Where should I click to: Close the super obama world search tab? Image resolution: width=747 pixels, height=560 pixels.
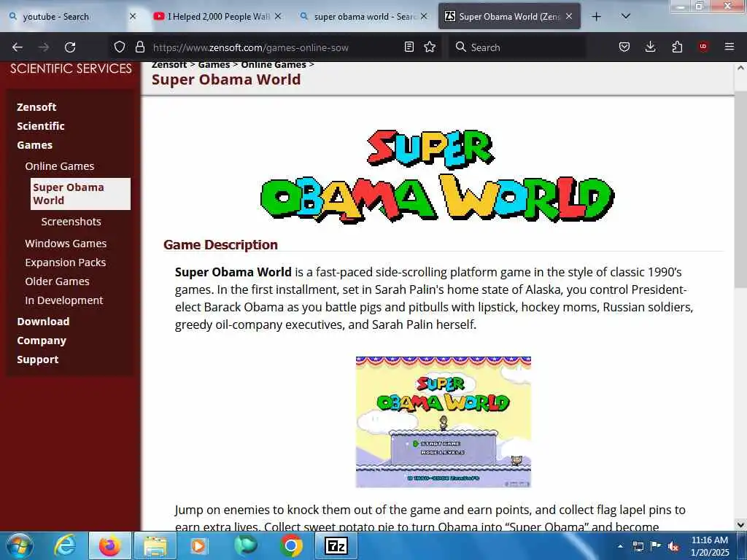[x=424, y=17]
